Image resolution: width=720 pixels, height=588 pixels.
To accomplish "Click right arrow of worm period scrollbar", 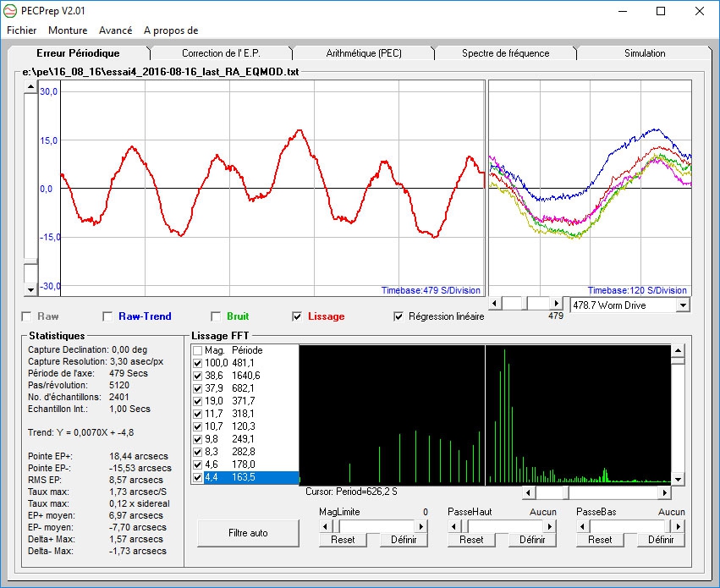I will click(x=557, y=304).
